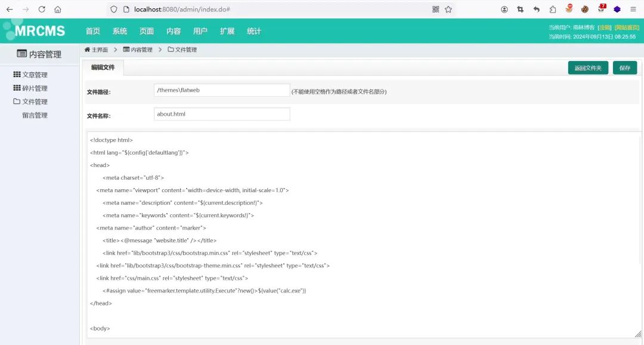Click the css/main.css link line in code
The height and width of the screenshot is (345, 644).
click(172, 278)
